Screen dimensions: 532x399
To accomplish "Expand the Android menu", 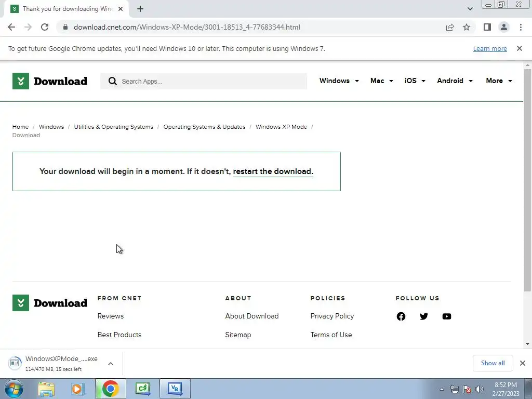I will tap(455, 81).
